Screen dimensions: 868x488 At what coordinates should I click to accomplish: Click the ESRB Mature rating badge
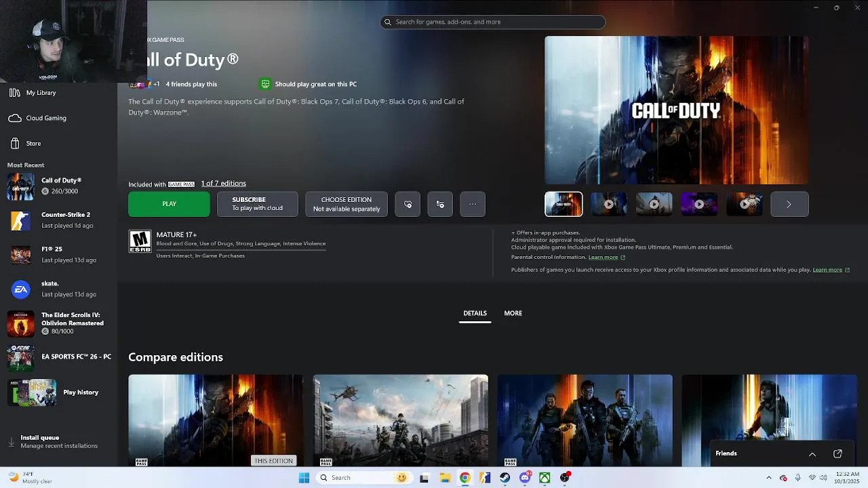click(140, 242)
